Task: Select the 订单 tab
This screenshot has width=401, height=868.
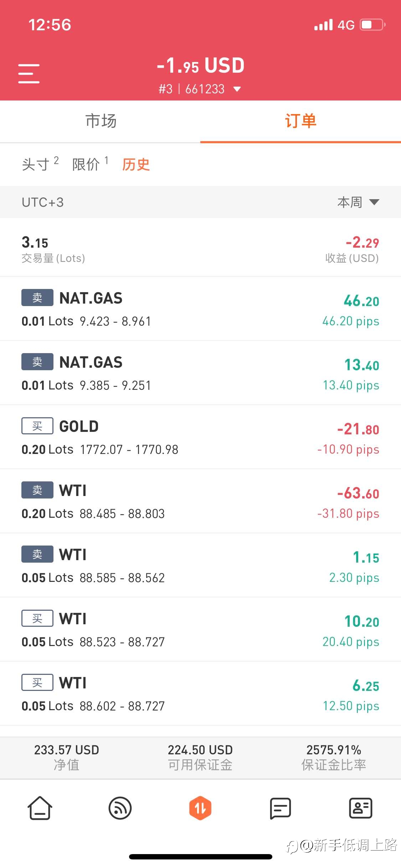Action: pos(300,121)
